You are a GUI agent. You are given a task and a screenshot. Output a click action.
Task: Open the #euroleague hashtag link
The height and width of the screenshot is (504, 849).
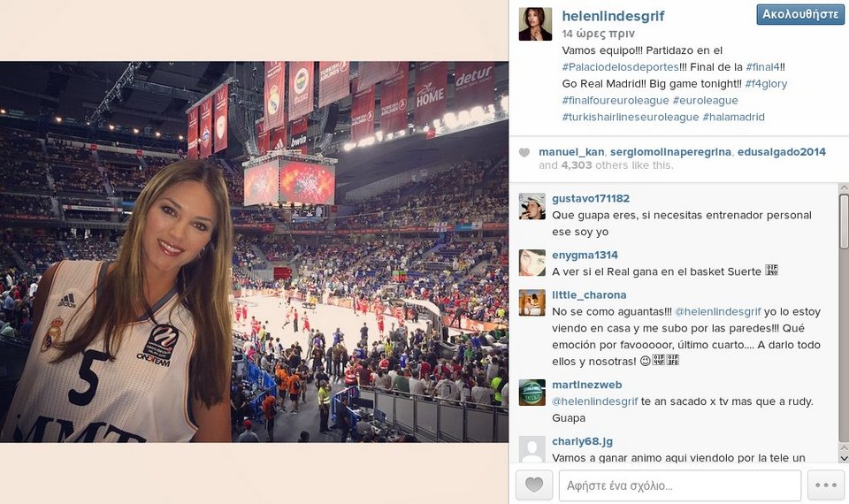705,101
